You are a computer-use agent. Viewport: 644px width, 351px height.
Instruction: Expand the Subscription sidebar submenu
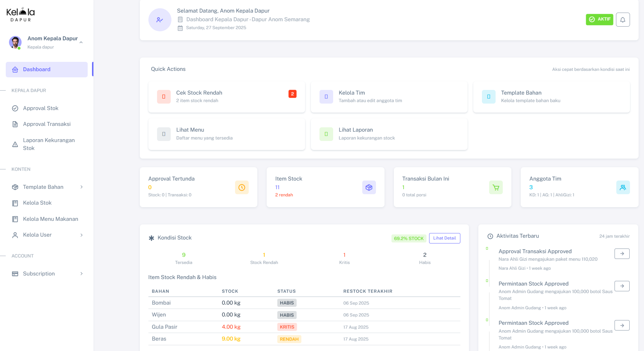click(x=82, y=274)
